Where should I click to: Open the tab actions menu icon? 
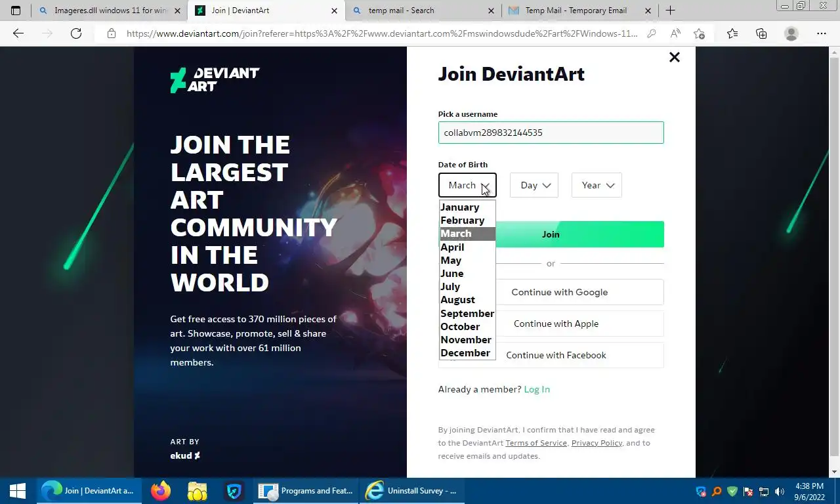(x=16, y=10)
